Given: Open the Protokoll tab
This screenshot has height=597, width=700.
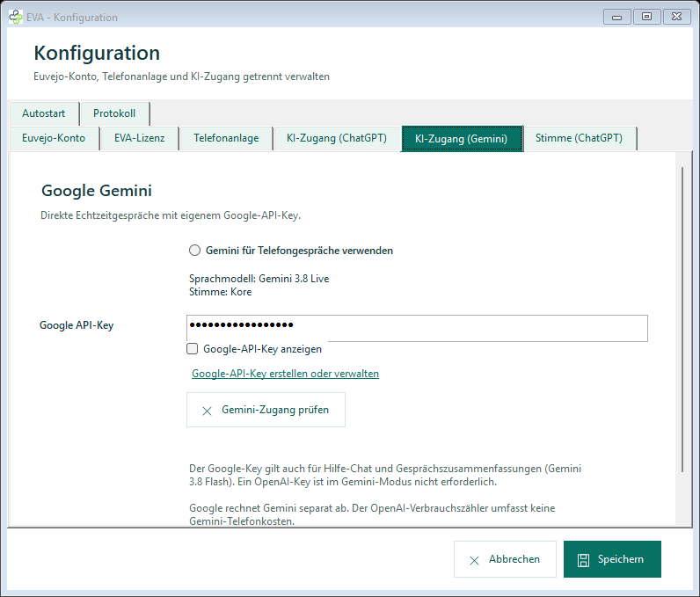Looking at the screenshot, I should pyautogui.click(x=114, y=113).
